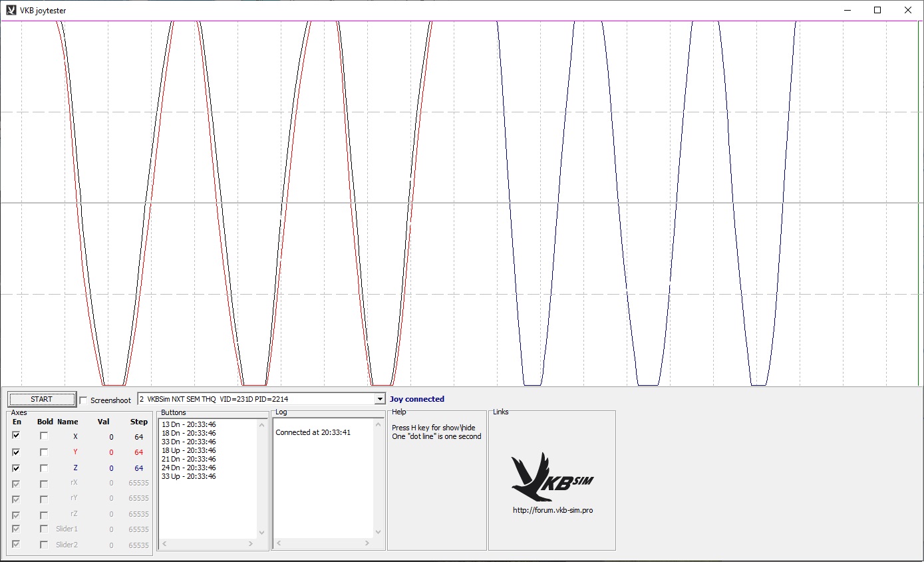Viewport: 924px width, 562px height.
Task: Toggle the Slider1 En checkbox
Action: click(16, 529)
